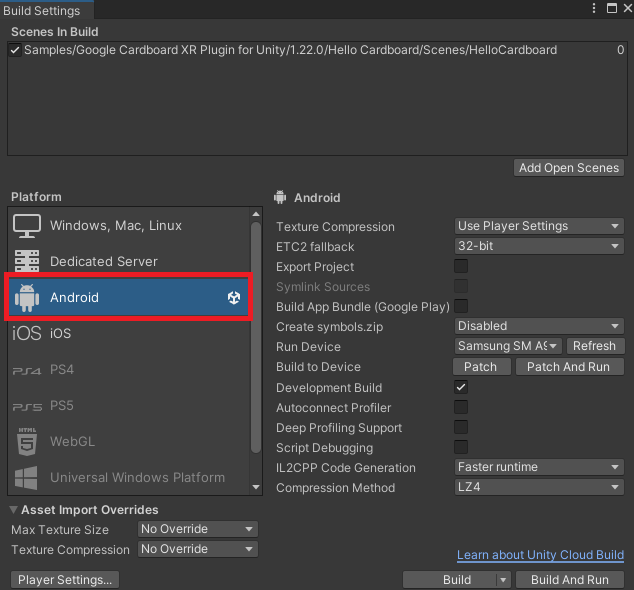The image size is (634, 590).
Task: Open the window kebab options menu
Action: [x=594, y=8]
